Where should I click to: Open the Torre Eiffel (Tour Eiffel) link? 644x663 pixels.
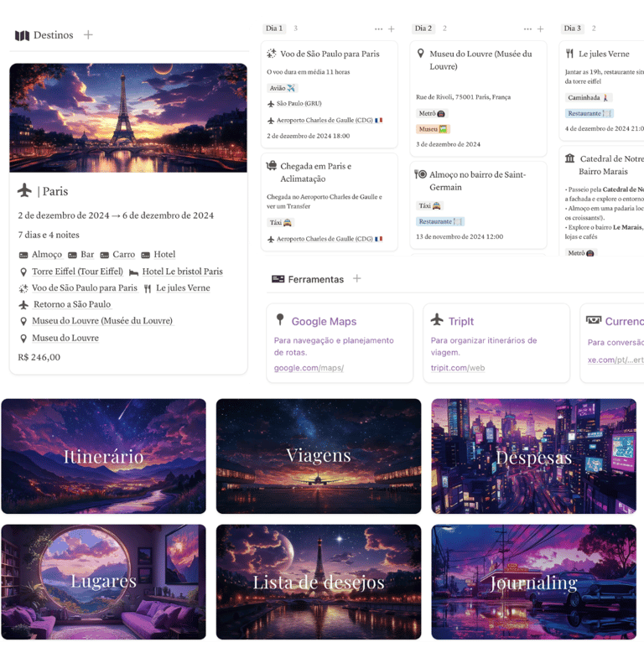tap(77, 272)
